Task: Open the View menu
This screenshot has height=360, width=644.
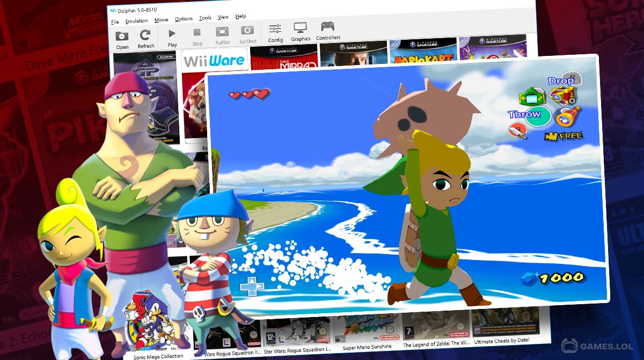Action: [x=223, y=17]
